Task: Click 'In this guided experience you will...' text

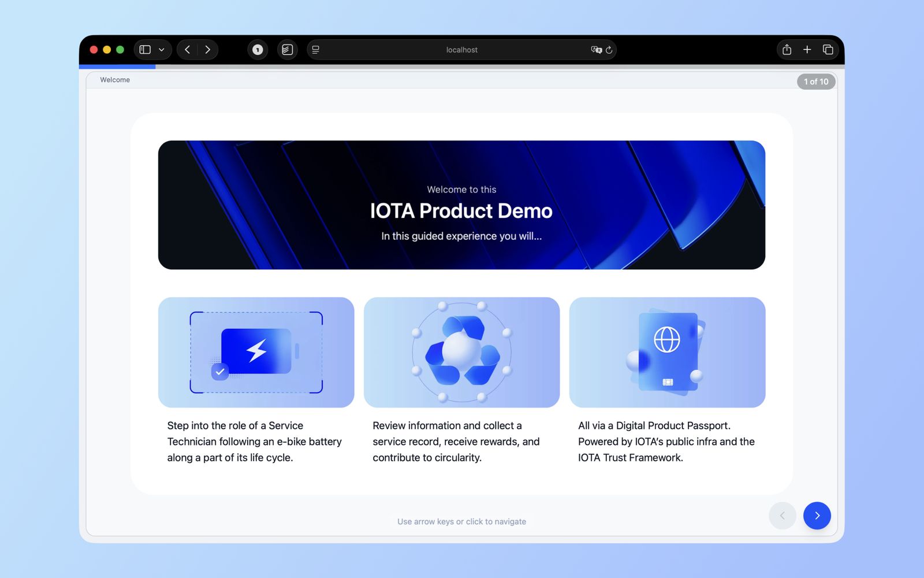Action: click(x=461, y=236)
